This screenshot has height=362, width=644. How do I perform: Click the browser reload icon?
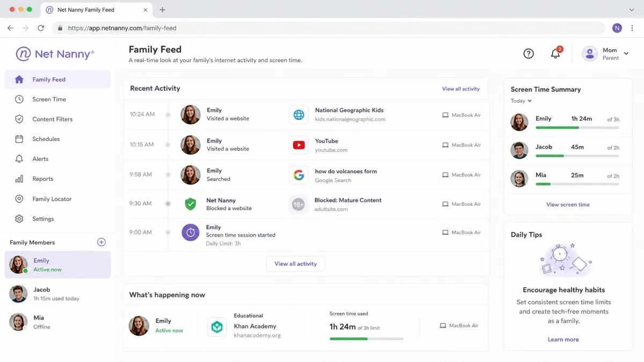41,28
